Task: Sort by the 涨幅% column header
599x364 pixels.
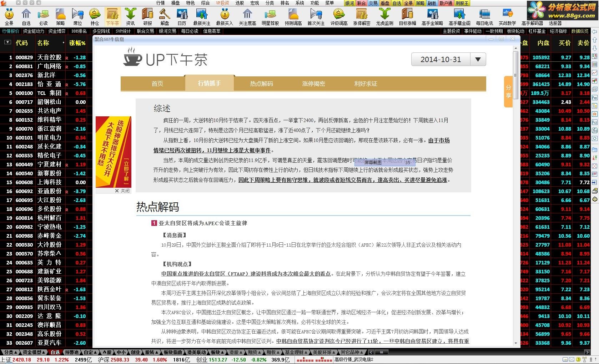Action: coord(77,43)
